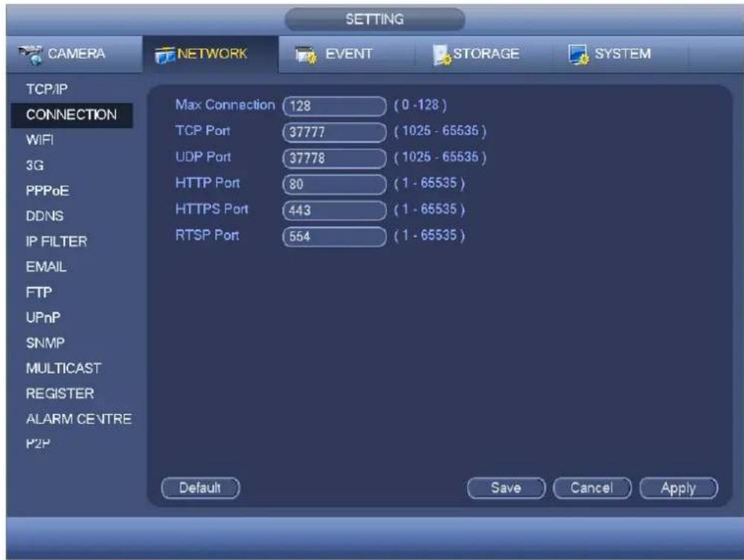Click the network icon beside NETWORK
744x560 pixels.
(x=165, y=55)
